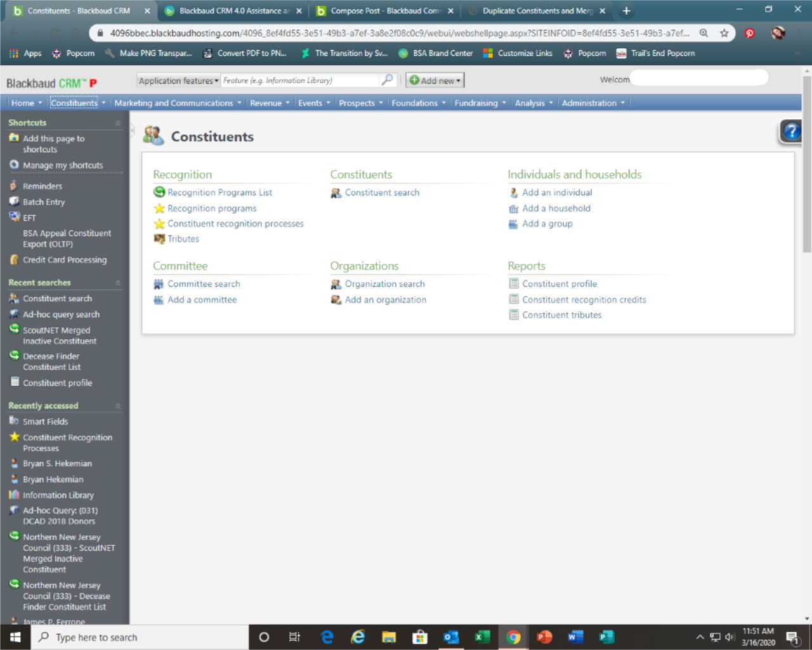Click the feature search magnifier icon
Screen dimensions: 812x650
coord(387,80)
